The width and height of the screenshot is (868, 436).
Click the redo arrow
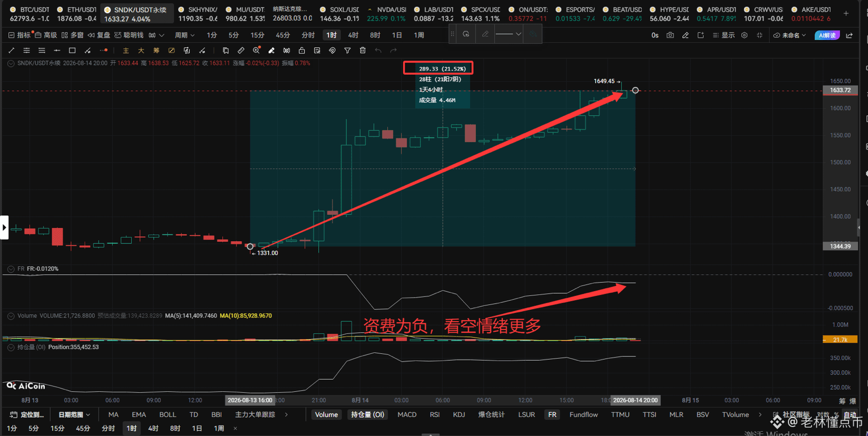click(x=393, y=51)
